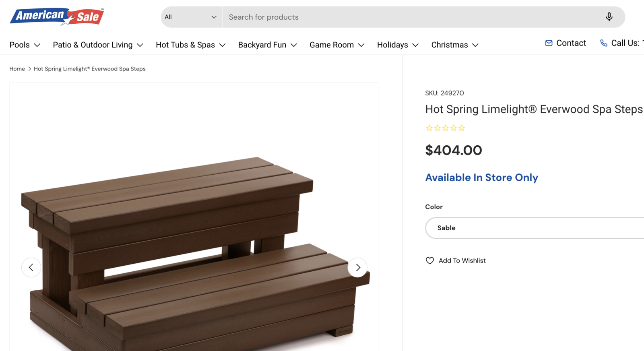
Task: Click the star rating icons
Action: (445, 128)
